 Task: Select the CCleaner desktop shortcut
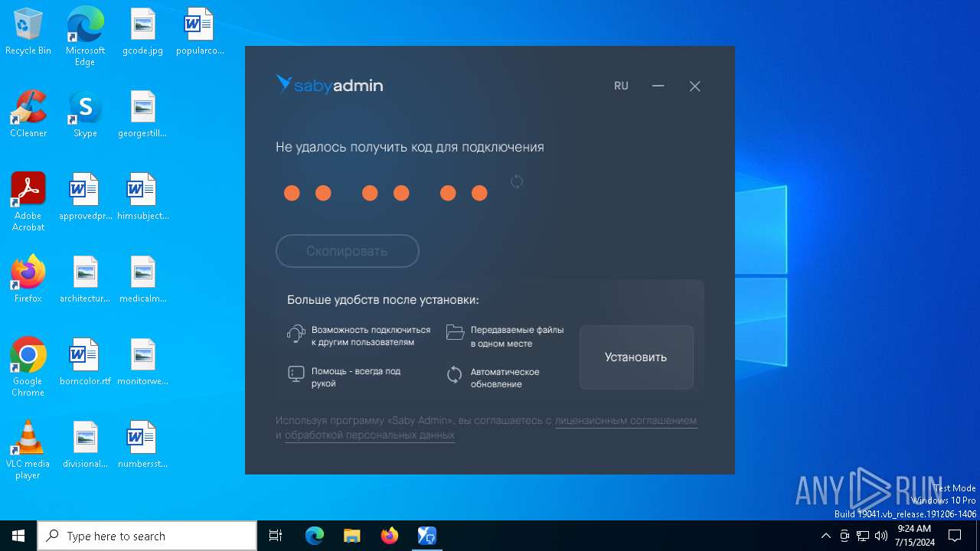(28, 115)
